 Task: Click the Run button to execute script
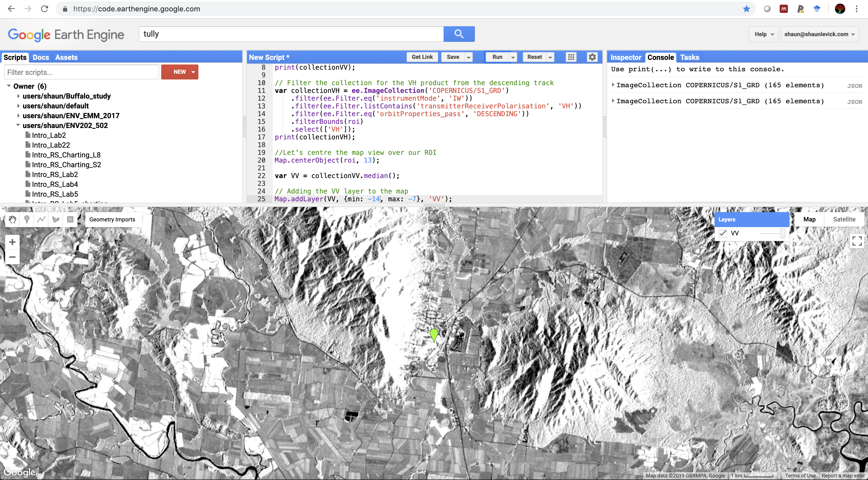point(497,57)
